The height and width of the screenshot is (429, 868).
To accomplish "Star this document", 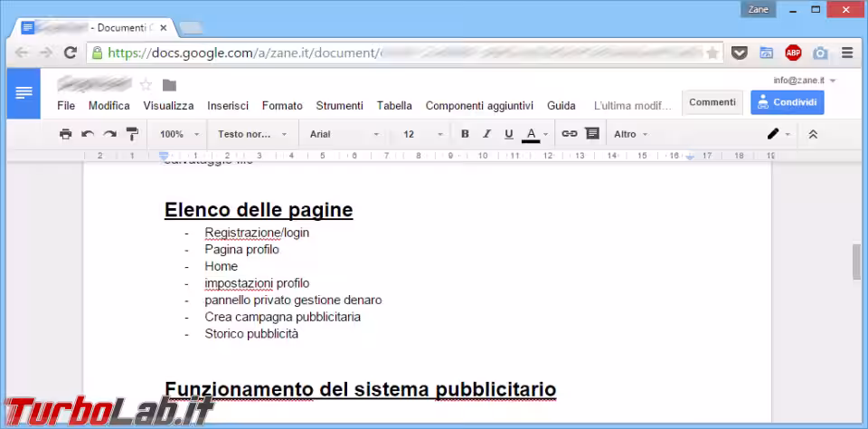I will coord(146,85).
